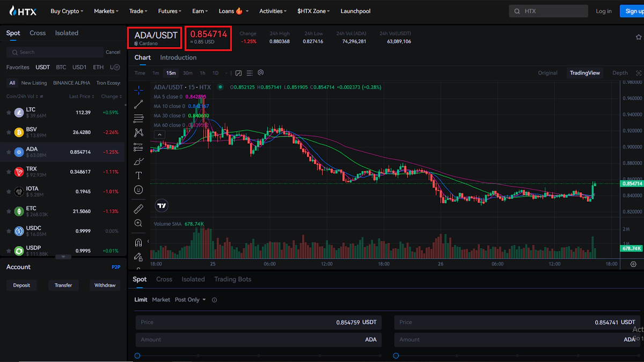Viewport: 644px width, 362px height.
Task: Star ETC as a favorite
Action: pos(9,211)
